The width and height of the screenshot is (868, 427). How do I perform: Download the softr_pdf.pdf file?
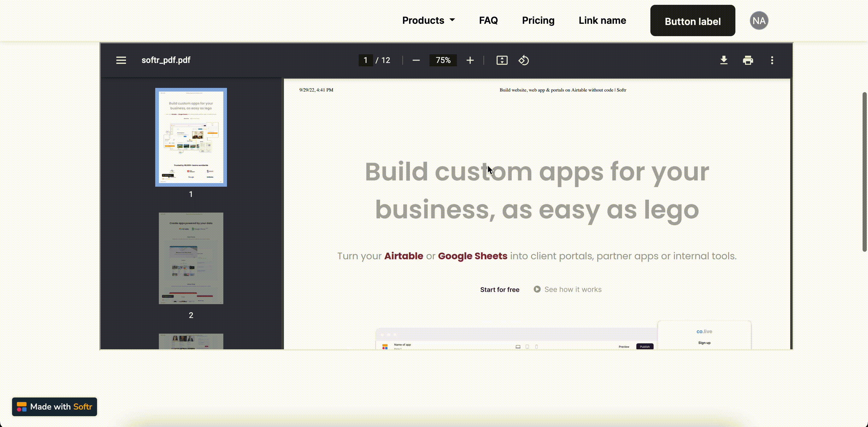point(723,60)
